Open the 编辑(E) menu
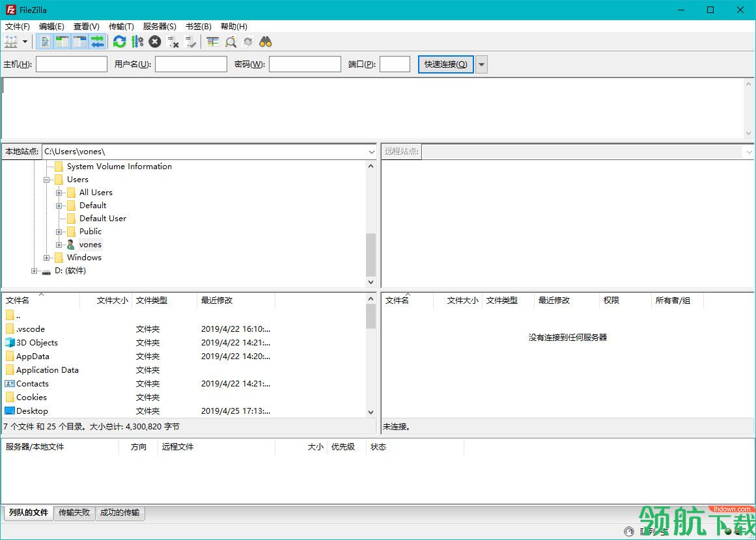The height and width of the screenshot is (540, 756). (x=51, y=27)
